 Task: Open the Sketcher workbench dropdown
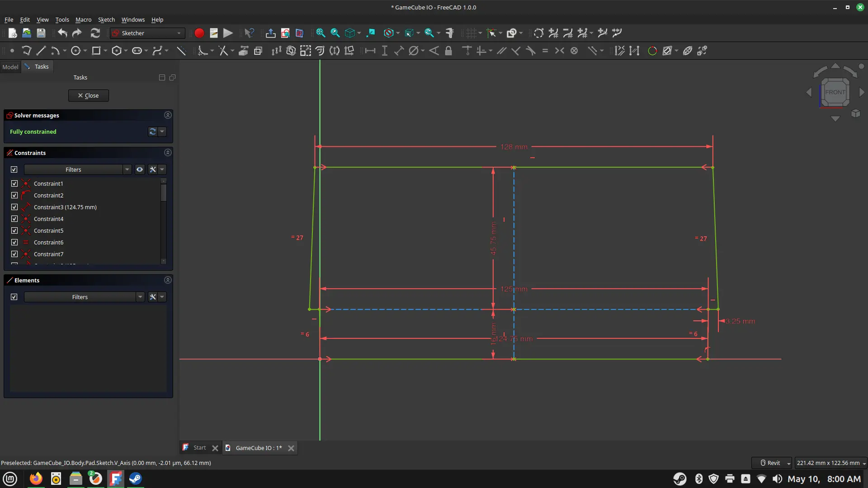pyautogui.click(x=148, y=33)
